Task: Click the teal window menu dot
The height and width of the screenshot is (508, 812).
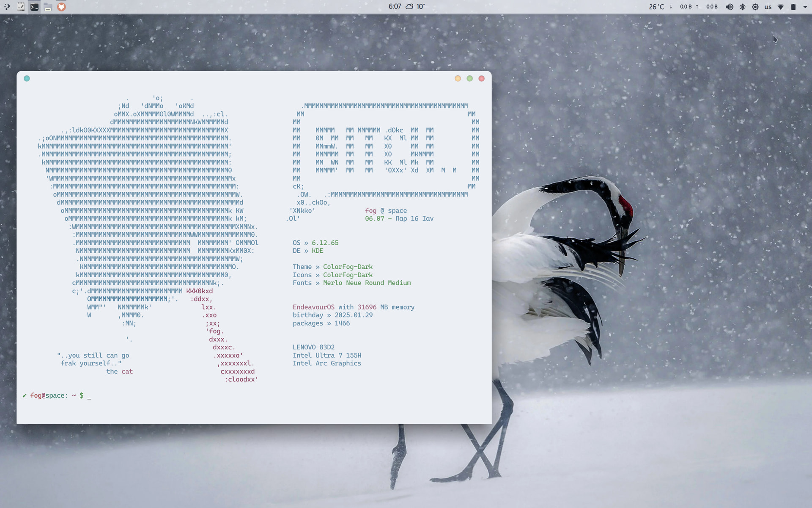Action: click(27, 78)
